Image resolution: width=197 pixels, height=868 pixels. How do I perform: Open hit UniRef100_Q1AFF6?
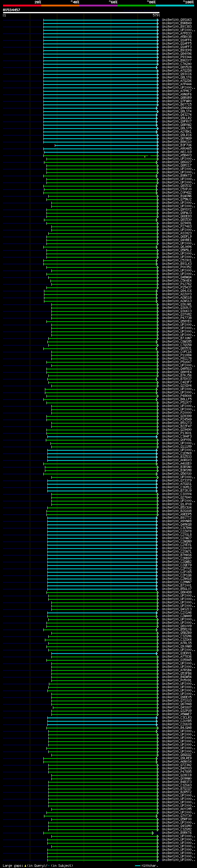177,40
